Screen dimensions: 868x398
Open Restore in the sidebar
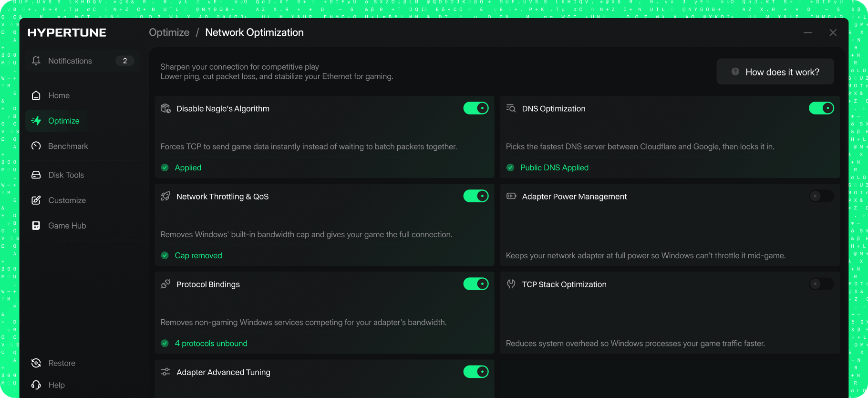tap(83, 363)
